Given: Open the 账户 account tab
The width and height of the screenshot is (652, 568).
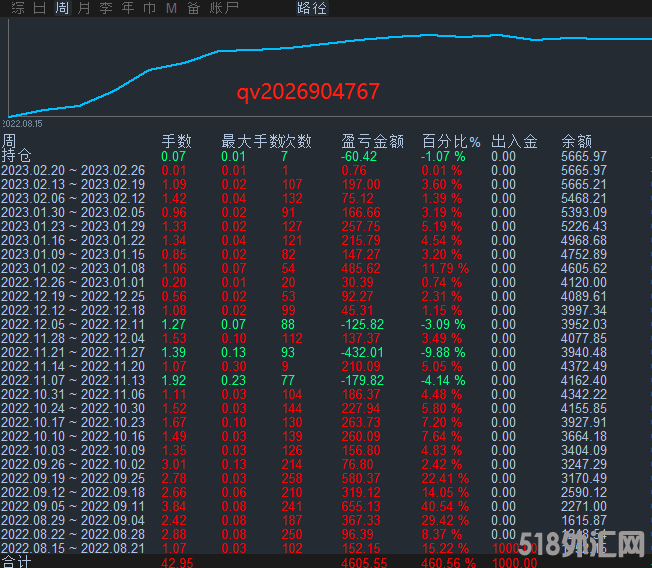Looking at the screenshot, I should (224, 8).
